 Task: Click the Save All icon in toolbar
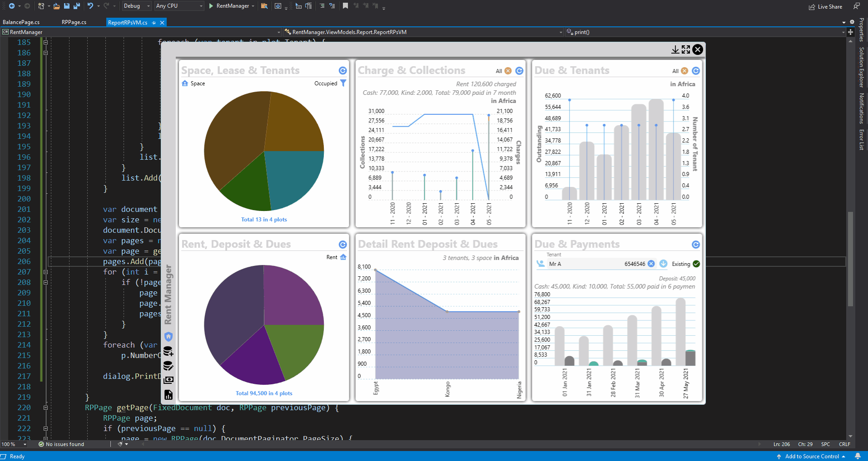76,6
